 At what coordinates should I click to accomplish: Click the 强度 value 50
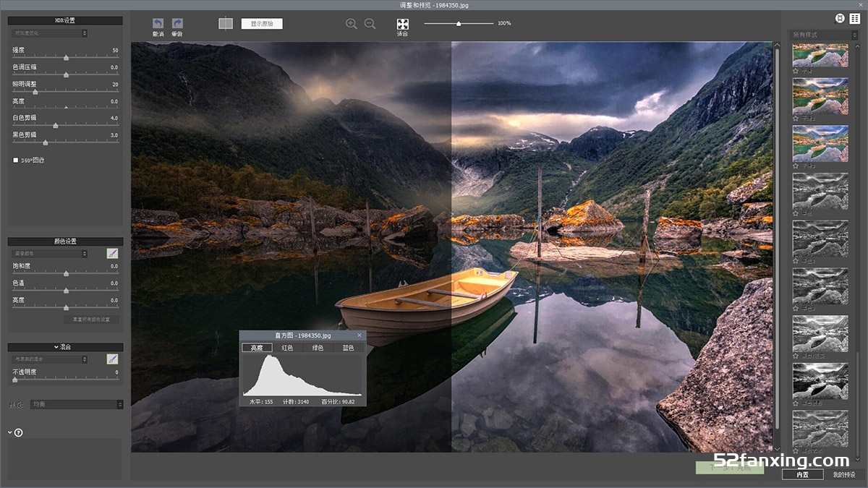[115, 50]
